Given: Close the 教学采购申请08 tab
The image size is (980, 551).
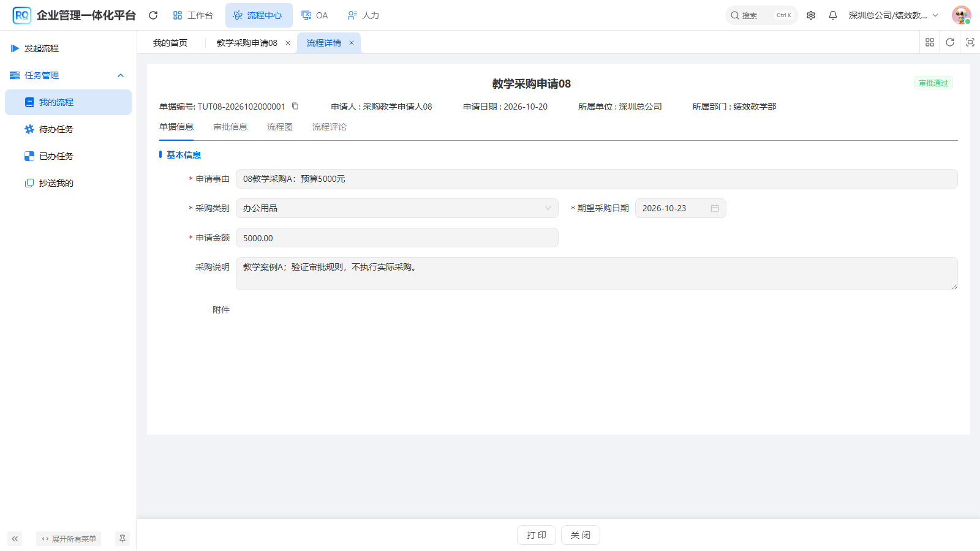Looking at the screenshot, I should 288,43.
